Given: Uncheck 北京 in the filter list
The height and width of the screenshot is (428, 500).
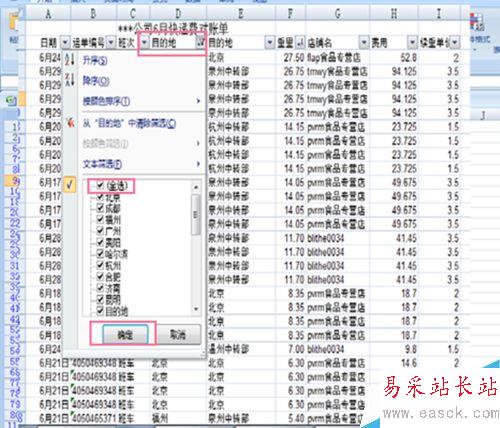Looking at the screenshot, I should tap(100, 197).
